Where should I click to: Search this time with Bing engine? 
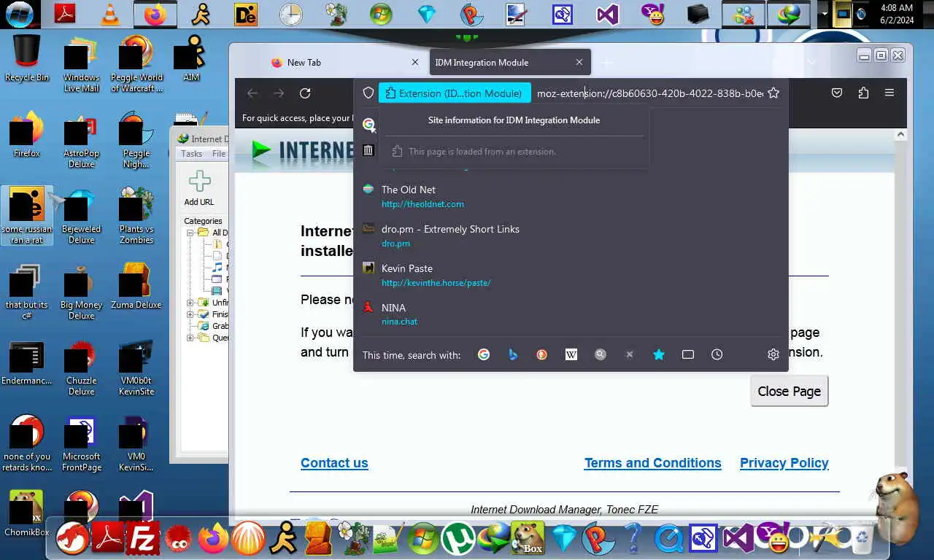click(513, 354)
